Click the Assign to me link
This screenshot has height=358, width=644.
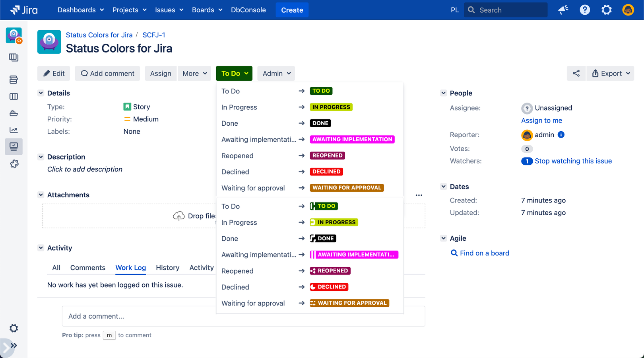click(x=541, y=121)
